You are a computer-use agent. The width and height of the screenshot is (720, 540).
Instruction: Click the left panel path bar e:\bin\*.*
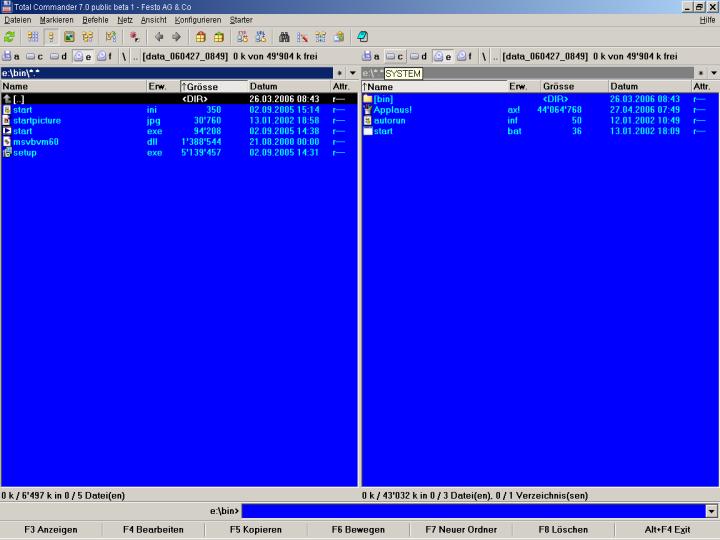point(167,73)
